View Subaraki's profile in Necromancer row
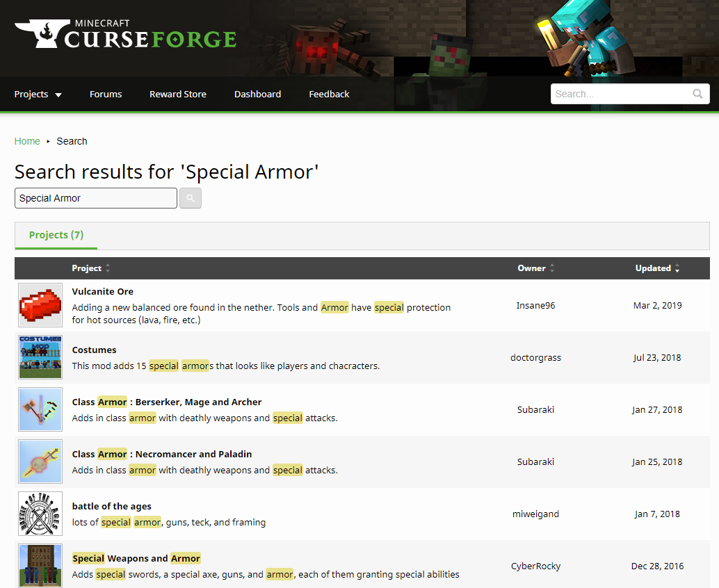The width and height of the screenshot is (719, 588). point(535,462)
